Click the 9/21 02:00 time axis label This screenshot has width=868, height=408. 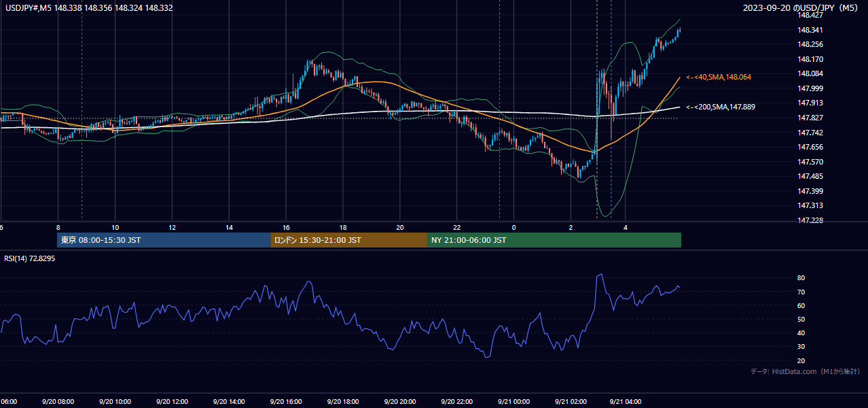[x=570, y=401]
